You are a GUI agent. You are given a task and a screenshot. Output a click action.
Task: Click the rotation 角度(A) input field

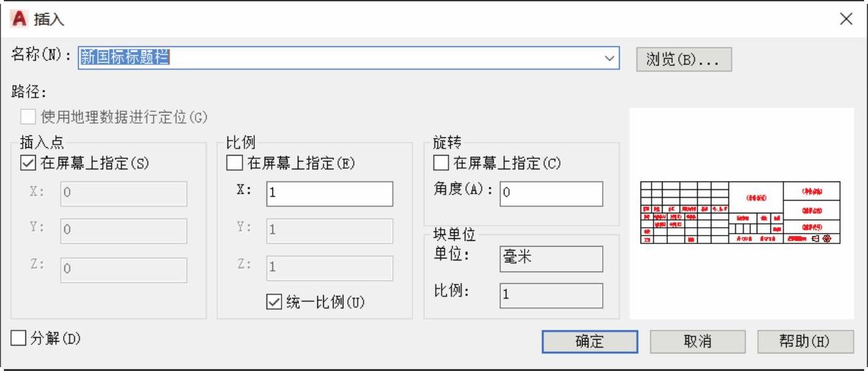pos(551,194)
